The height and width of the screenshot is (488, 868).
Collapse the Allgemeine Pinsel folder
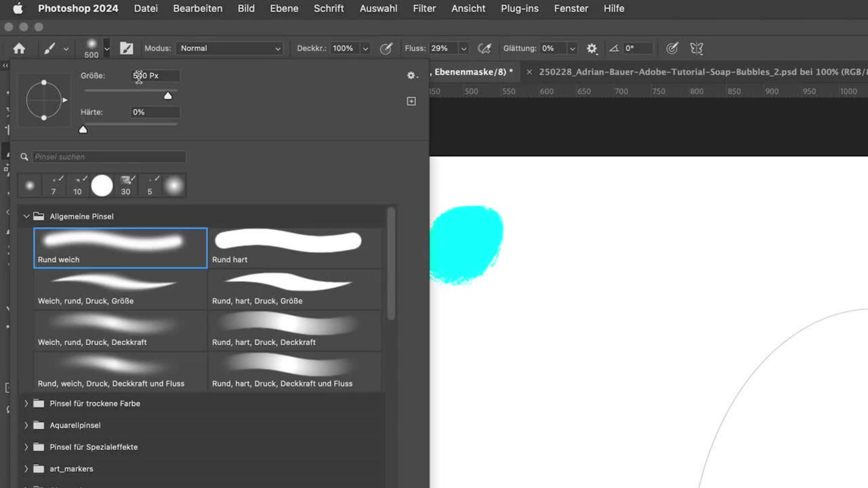[26, 216]
